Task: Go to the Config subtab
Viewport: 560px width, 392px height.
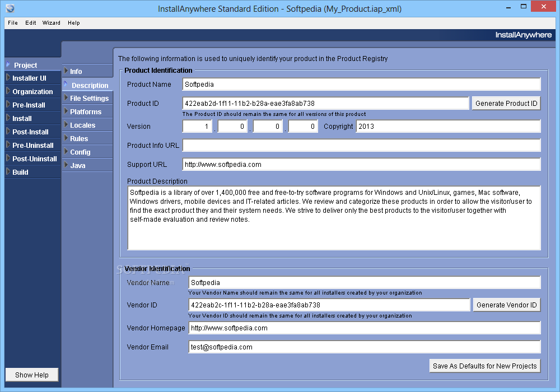Action: tap(87, 152)
